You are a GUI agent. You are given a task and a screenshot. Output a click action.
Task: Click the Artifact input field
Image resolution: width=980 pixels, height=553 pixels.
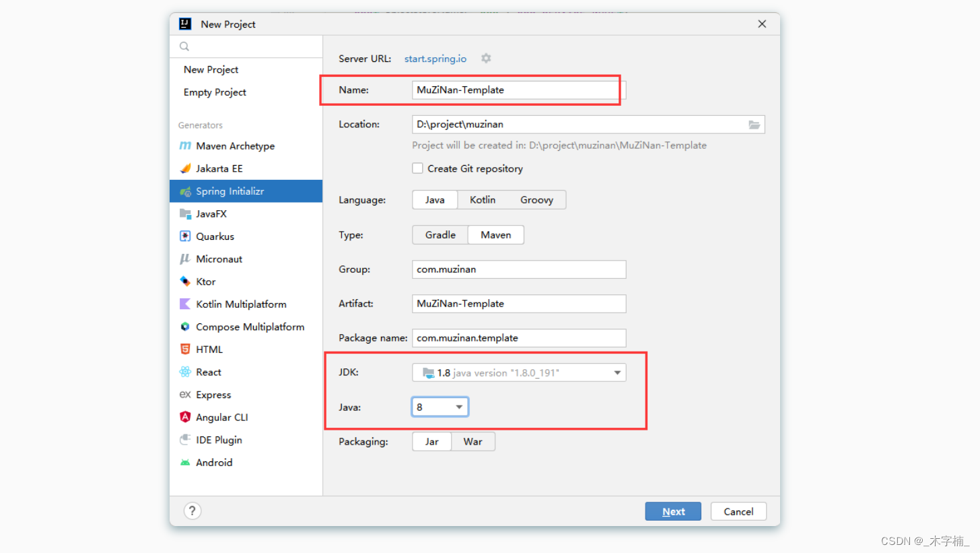(519, 304)
